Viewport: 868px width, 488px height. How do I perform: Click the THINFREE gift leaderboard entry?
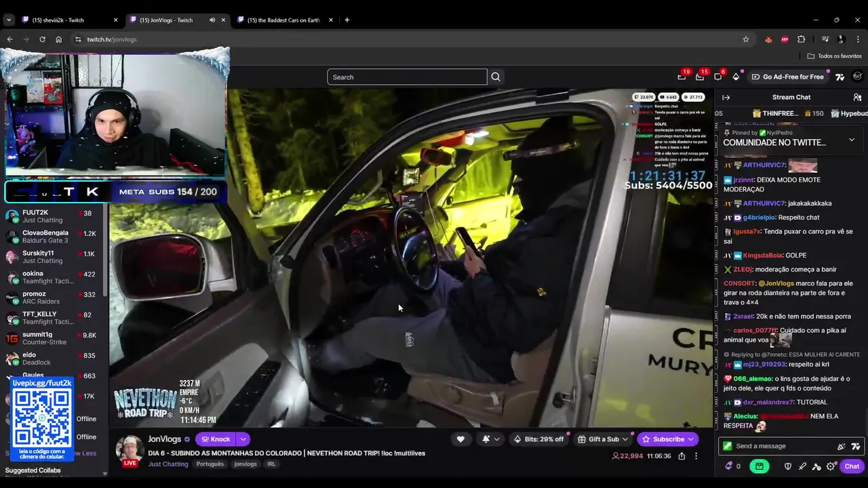tap(787, 113)
